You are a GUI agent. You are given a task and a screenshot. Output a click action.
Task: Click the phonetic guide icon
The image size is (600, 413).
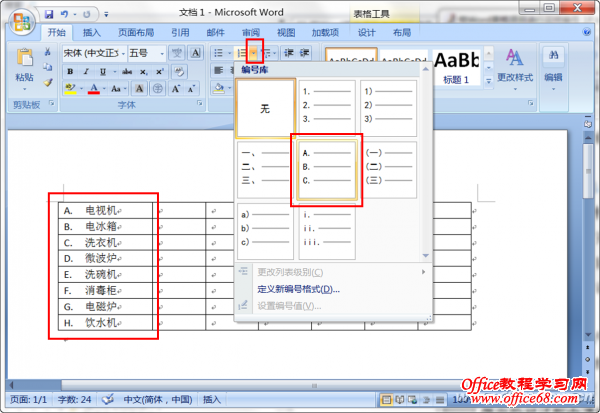pos(177,53)
